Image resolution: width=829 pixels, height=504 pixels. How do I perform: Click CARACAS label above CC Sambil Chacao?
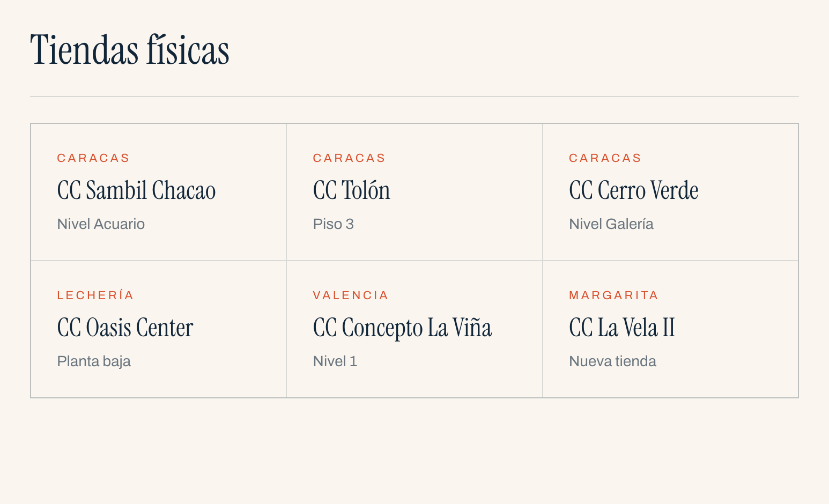click(x=93, y=158)
